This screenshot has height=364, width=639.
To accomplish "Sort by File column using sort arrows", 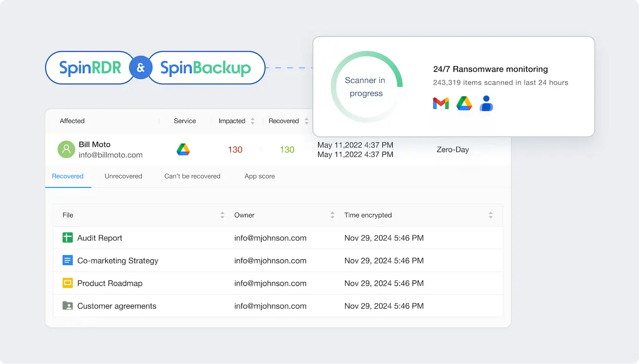I will coord(222,215).
